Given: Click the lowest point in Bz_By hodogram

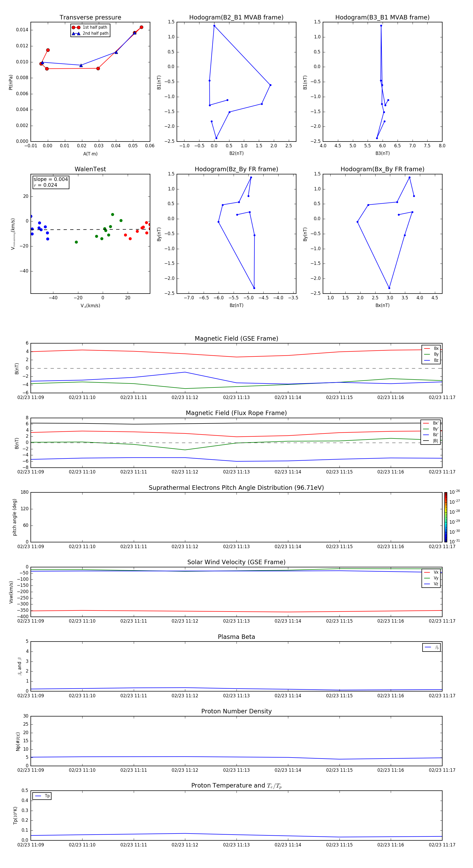Looking at the screenshot, I should [254, 288].
